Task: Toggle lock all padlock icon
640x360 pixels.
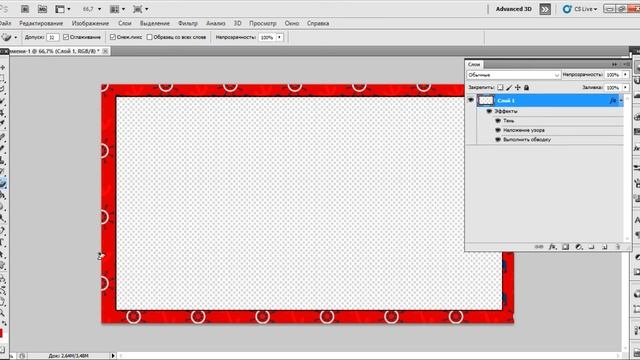Action: click(x=527, y=87)
